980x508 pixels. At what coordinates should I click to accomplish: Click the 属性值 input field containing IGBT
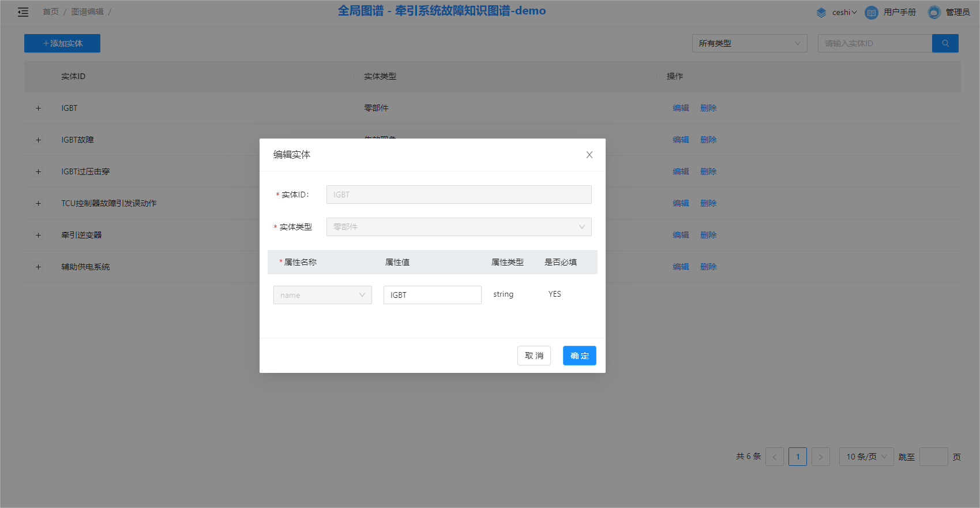point(432,295)
